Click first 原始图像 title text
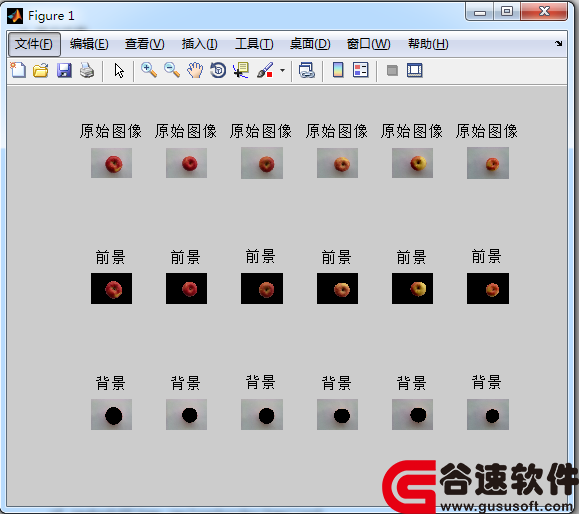The height and width of the screenshot is (514, 579). coord(111,131)
